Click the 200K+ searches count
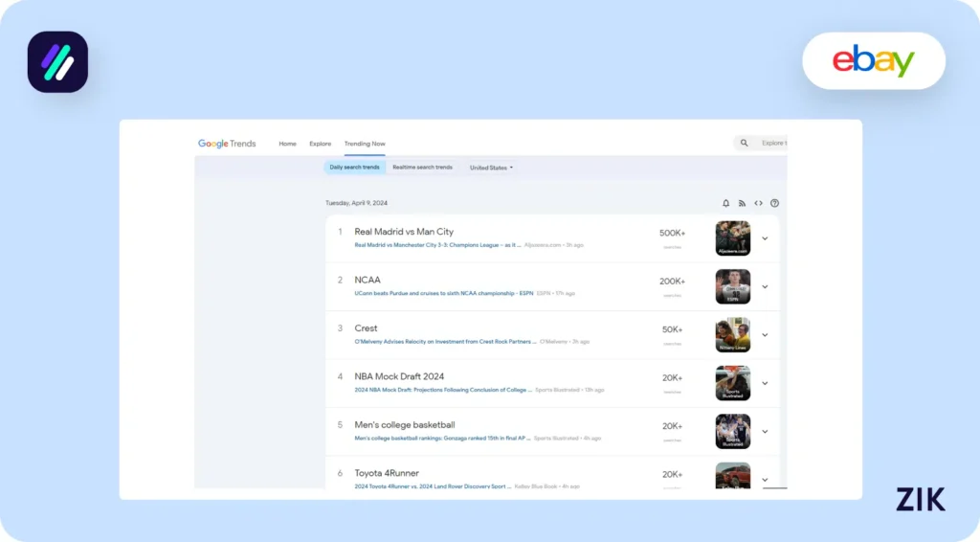Viewport: 980px width, 542px height. [x=673, y=282]
